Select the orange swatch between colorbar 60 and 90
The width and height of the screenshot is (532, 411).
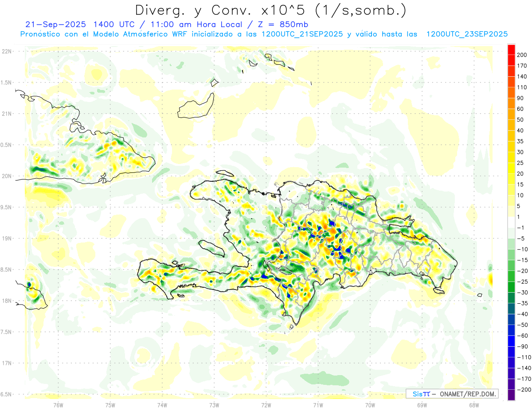(x=511, y=103)
